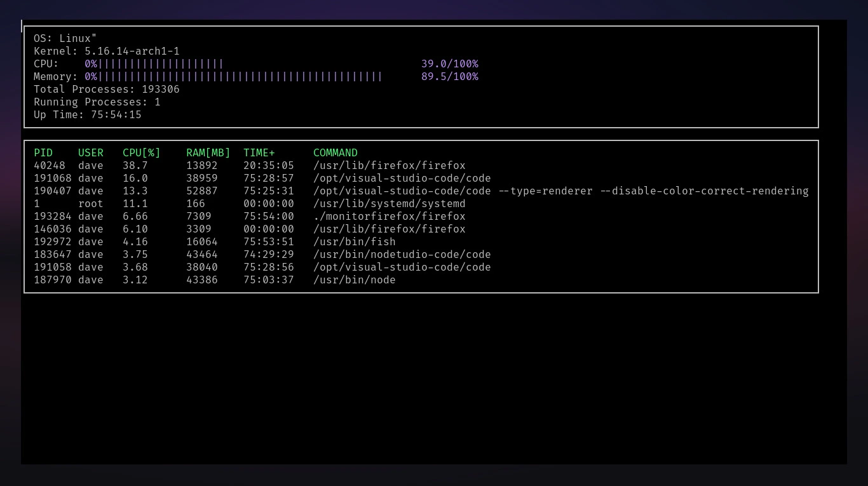The height and width of the screenshot is (486, 868).
Task: Click code command in PID 191058 row
Action: 402,267
